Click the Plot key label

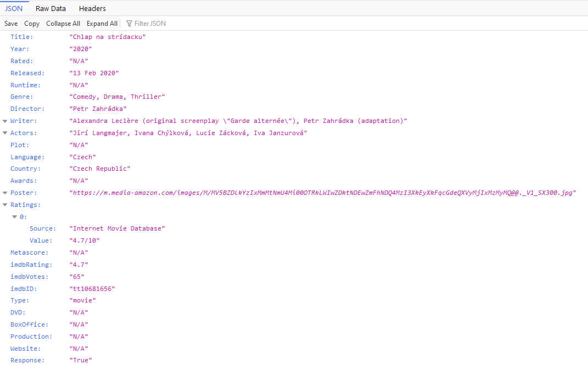coord(20,145)
